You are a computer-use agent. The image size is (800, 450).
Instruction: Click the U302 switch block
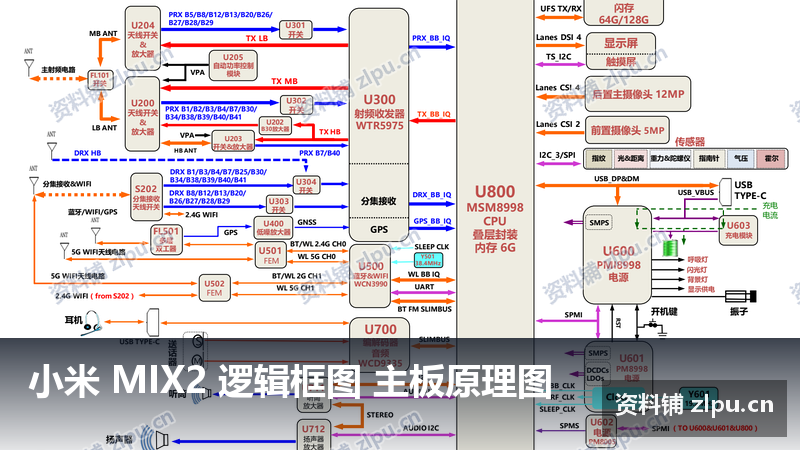(x=296, y=105)
